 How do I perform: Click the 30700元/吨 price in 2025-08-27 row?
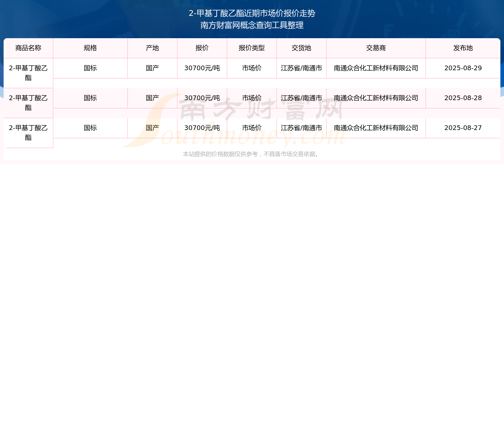[x=202, y=128]
